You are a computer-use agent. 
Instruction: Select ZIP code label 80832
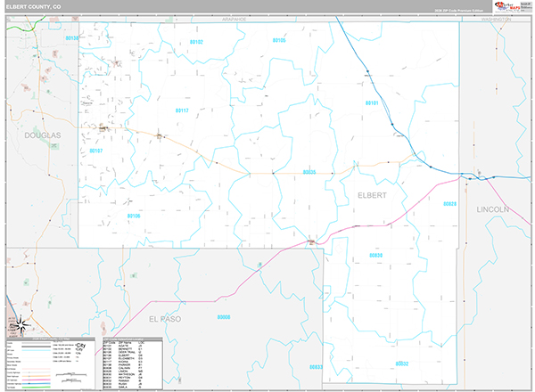pyautogui.click(x=402, y=363)
